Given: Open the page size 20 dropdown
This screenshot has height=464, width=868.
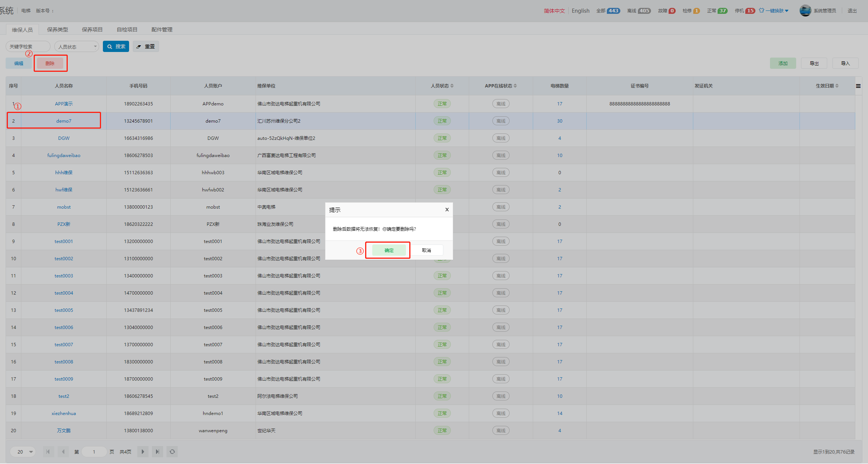Looking at the screenshot, I should pos(23,452).
